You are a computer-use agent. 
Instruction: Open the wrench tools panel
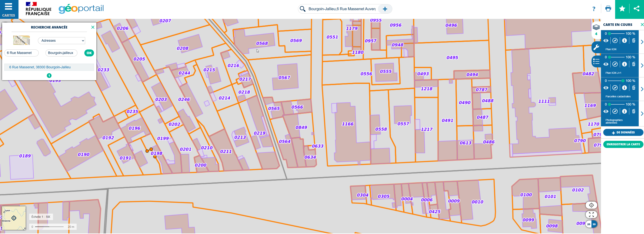596,47
